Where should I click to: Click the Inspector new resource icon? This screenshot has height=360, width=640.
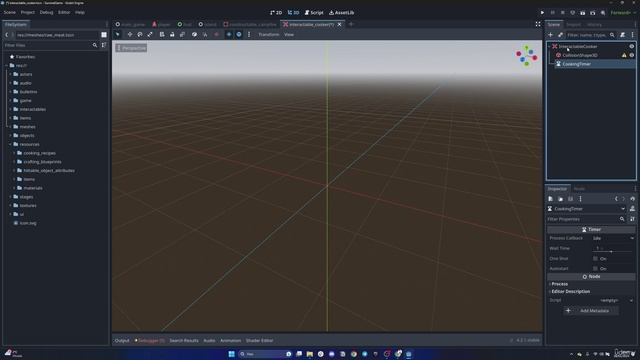[550, 199]
